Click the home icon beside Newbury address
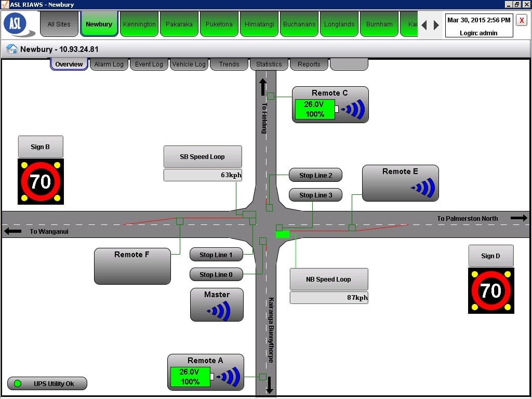 pos(11,49)
